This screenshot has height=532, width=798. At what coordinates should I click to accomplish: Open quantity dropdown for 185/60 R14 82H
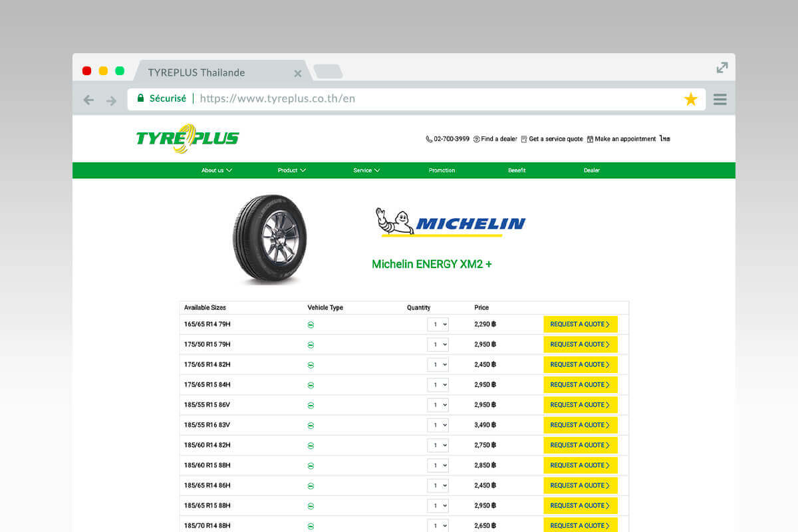tap(438, 445)
